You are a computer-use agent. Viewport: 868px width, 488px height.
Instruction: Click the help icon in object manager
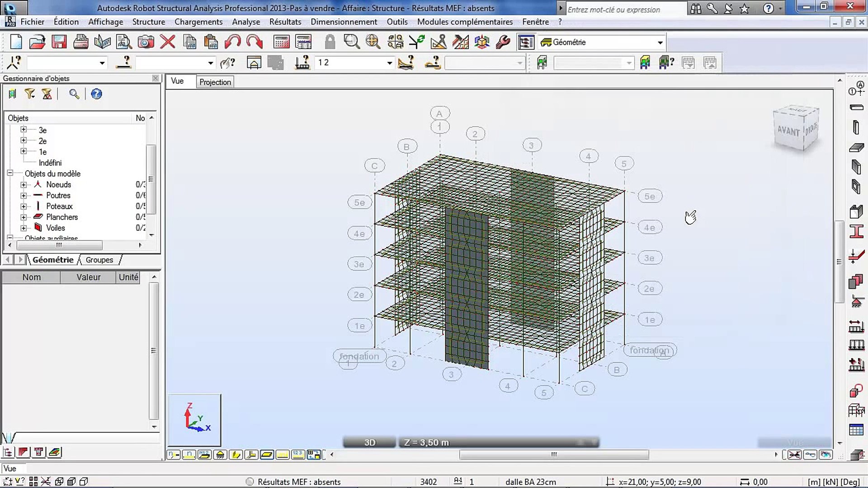(96, 94)
